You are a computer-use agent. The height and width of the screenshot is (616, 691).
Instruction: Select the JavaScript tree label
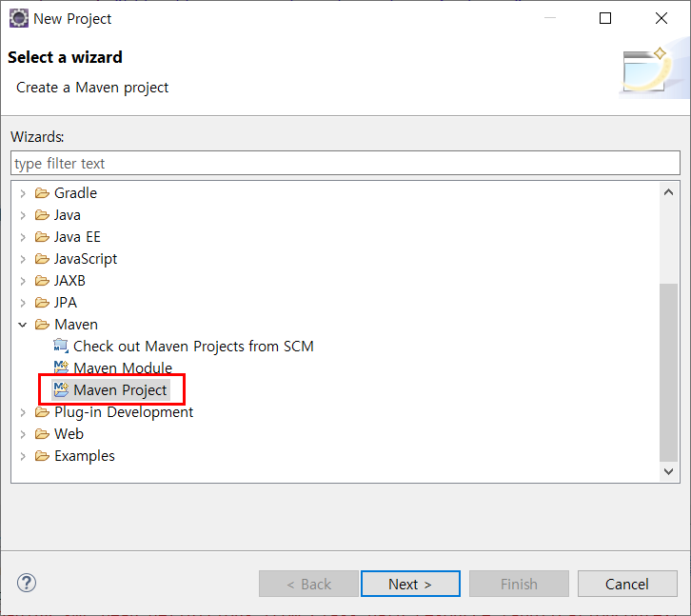pyautogui.click(x=86, y=259)
